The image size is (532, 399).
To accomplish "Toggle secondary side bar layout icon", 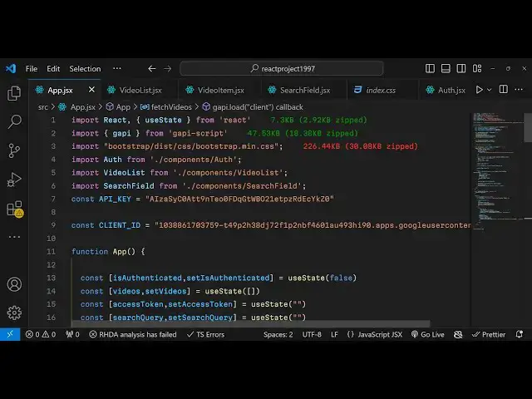I will click(x=461, y=68).
